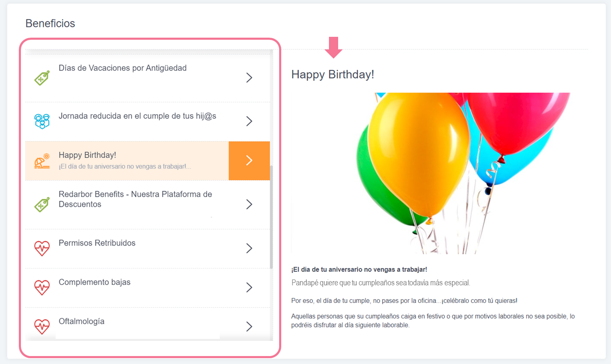Open Jornada reducida en el cumple text

click(137, 116)
